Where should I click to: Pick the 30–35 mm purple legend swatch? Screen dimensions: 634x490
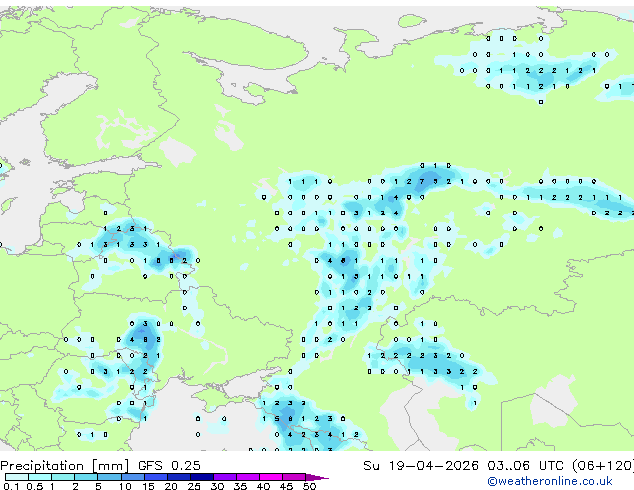(x=224, y=477)
